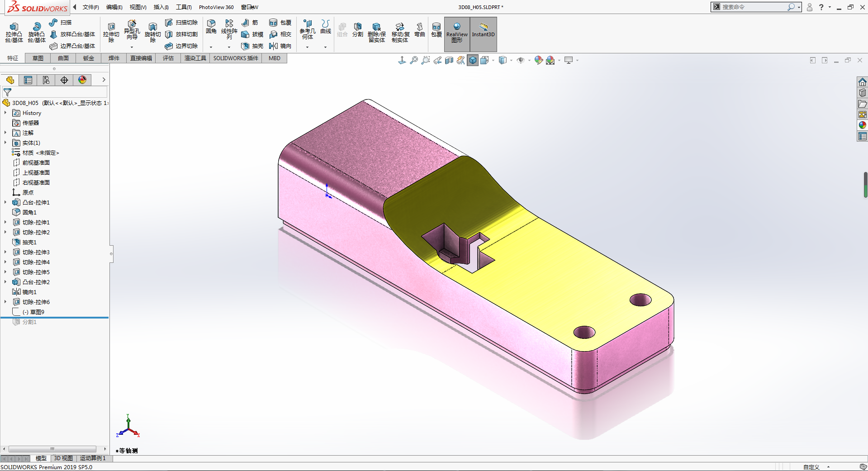868x471 pixels.
Task: Open the 文件(F) file menu
Action: [x=90, y=7]
